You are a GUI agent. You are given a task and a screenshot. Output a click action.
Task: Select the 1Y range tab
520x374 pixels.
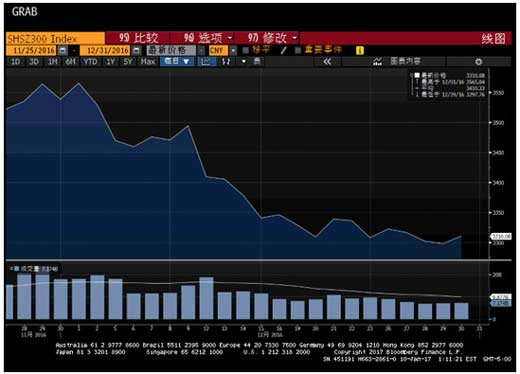point(110,62)
